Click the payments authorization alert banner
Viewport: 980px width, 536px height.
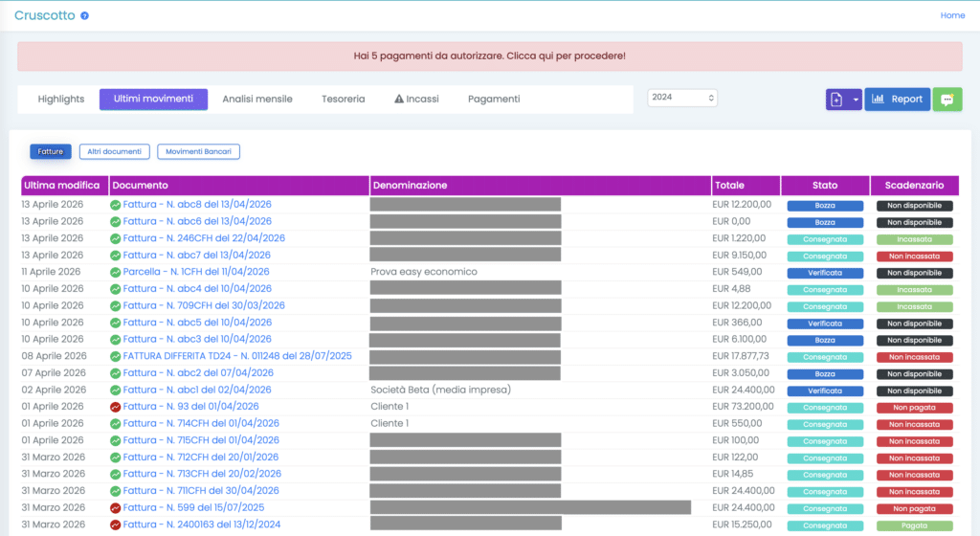click(489, 56)
